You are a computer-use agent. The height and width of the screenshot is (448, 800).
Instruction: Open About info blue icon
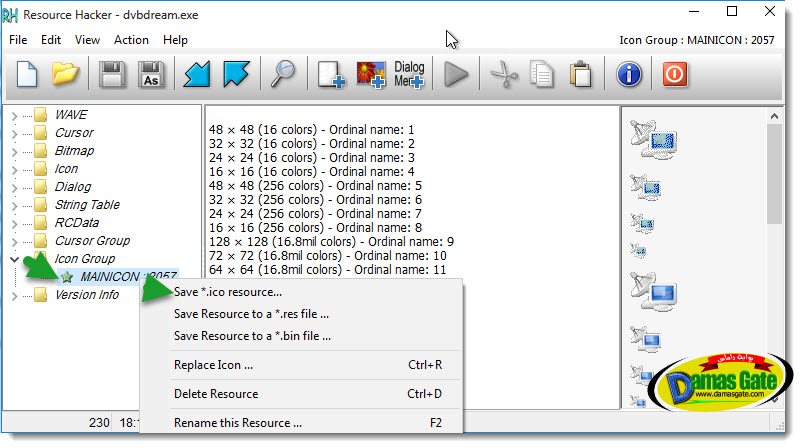click(629, 74)
